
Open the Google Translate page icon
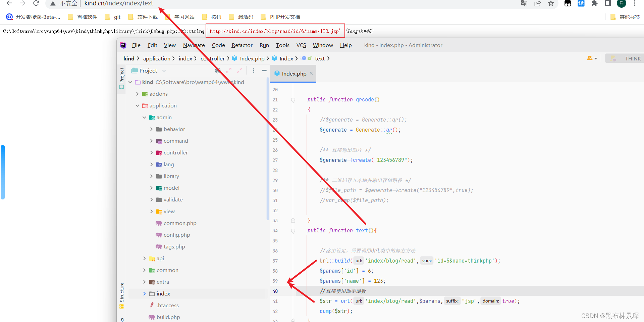524,3
